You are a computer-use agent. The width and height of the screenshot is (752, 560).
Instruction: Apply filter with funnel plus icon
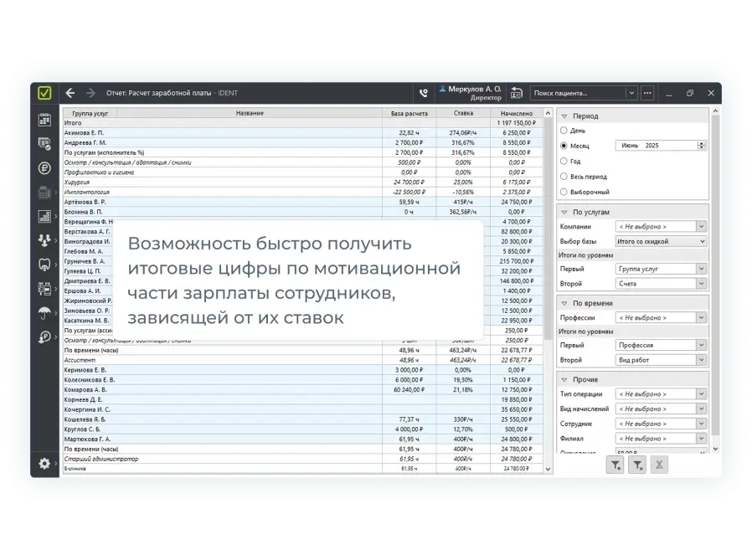pos(615,465)
